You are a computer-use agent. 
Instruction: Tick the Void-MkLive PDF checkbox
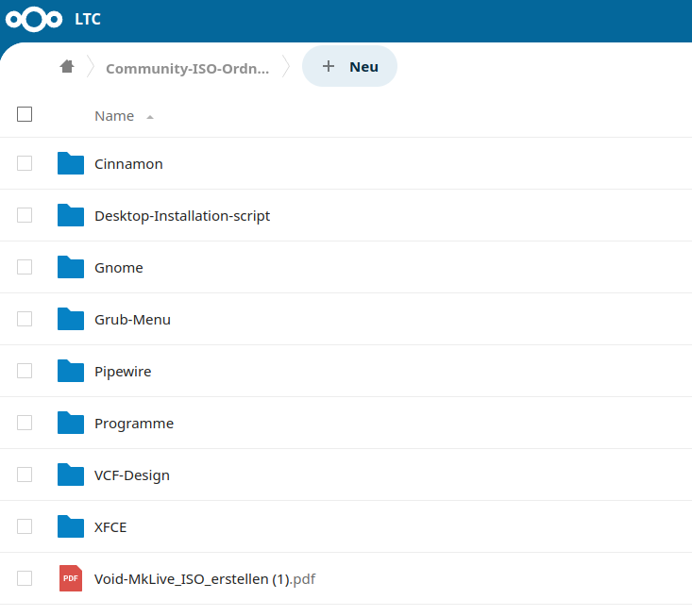tap(25, 578)
